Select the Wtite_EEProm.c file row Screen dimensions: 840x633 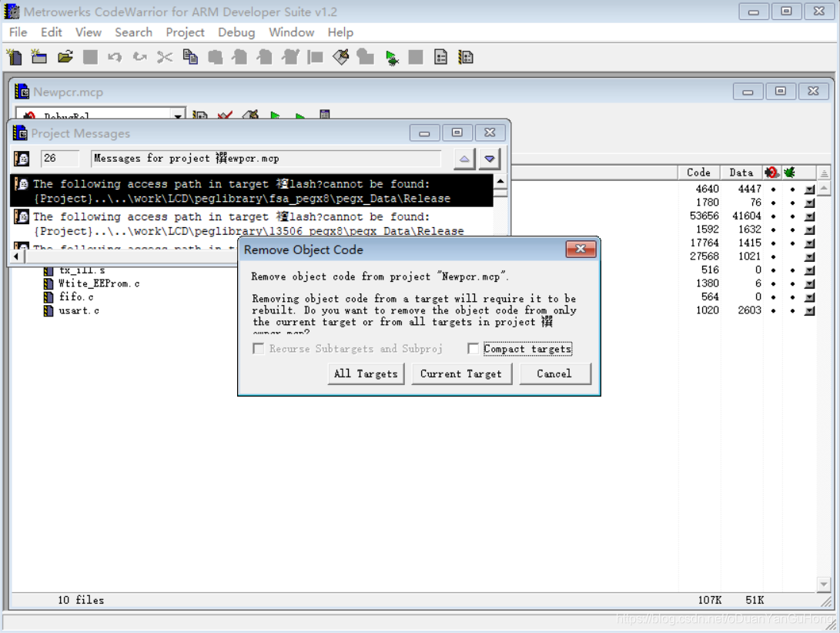(99, 283)
